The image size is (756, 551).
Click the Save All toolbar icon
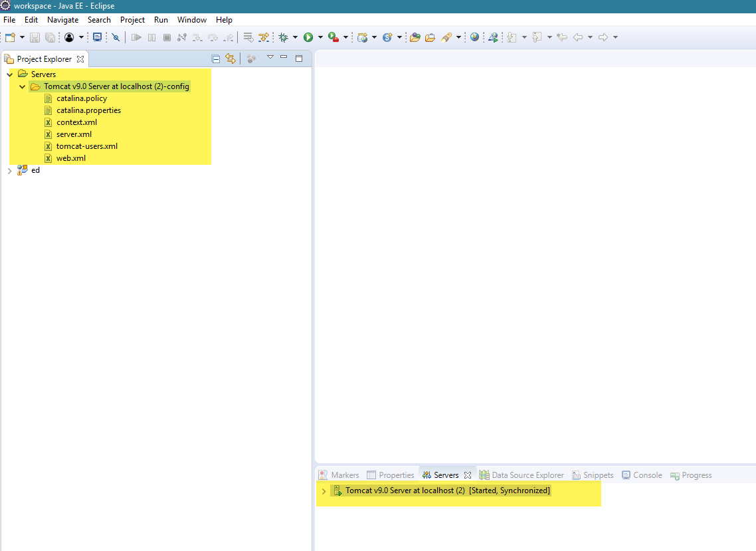pos(50,37)
